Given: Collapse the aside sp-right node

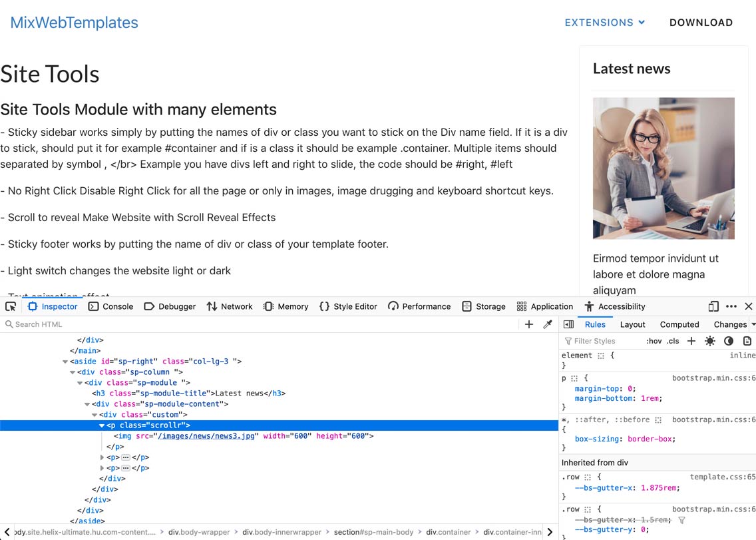Looking at the screenshot, I should [65, 362].
